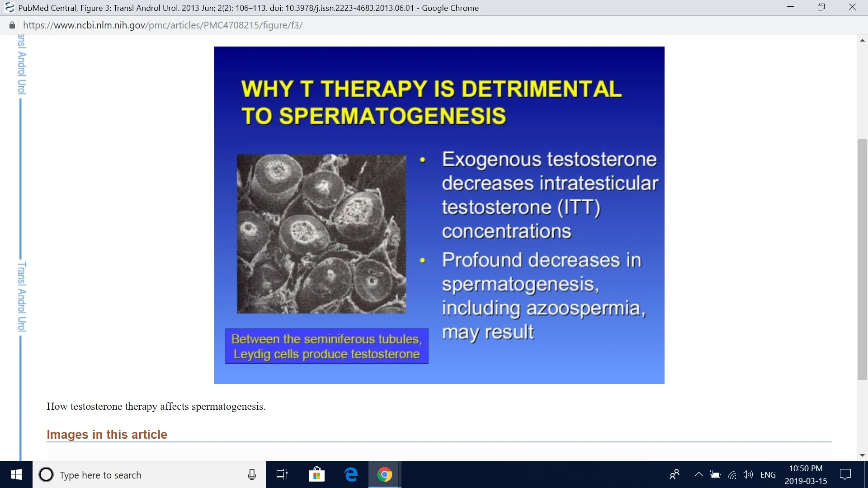Open the Action Center notifications icon
The image size is (868, 488).
845,474
